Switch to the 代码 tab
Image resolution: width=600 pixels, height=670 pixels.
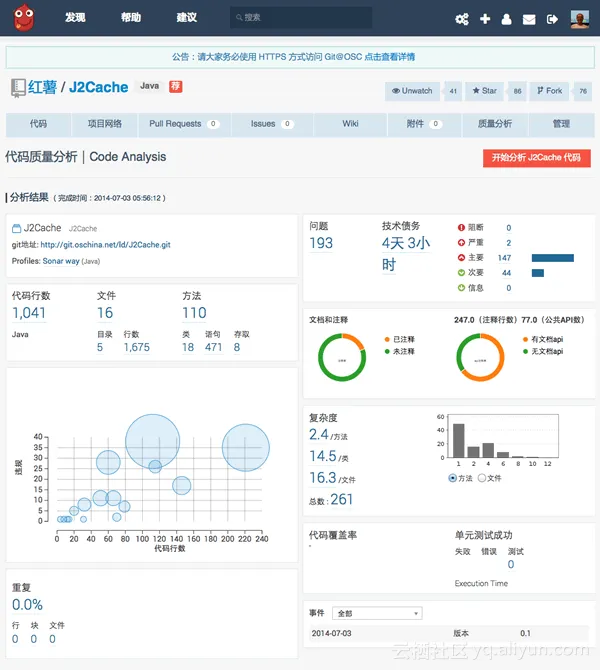(38, 124)
